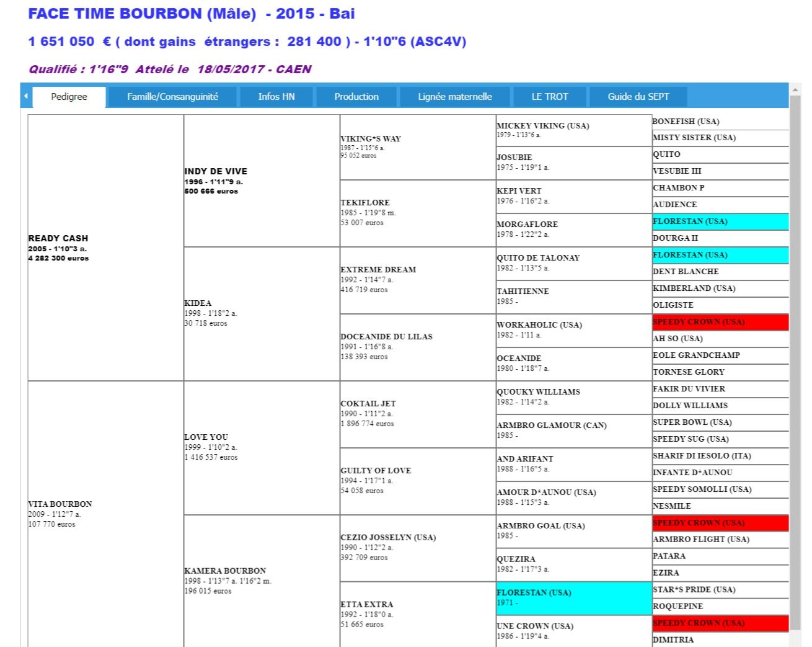The image size is (812, 647).
Task: Click FAKIR DU VIVIER ancestor
Action: click(689, 388)
